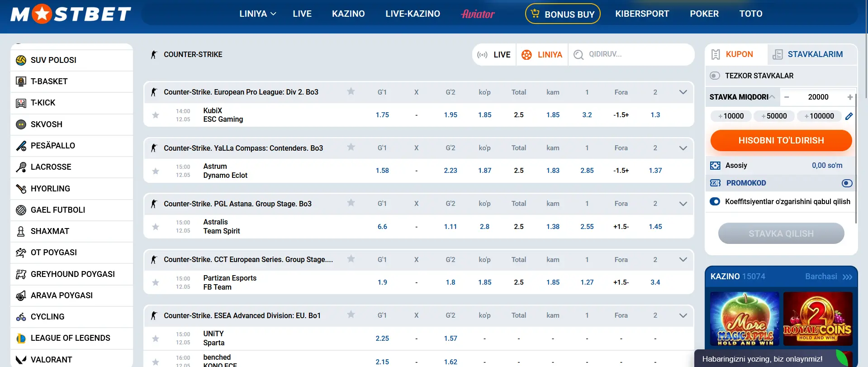
Task: Open Live-Kazino in navigation
Action: tap(413, 14)
